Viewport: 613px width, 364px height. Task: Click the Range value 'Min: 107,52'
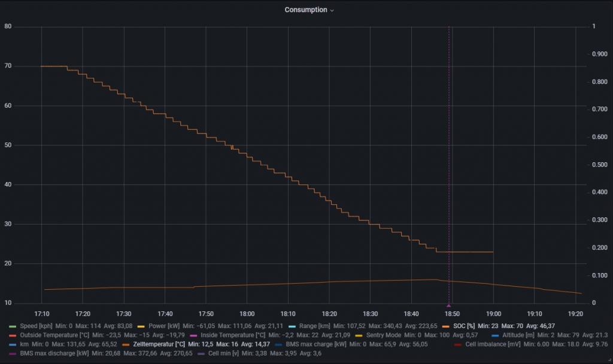pyautogui.click(x=349, y=326)
